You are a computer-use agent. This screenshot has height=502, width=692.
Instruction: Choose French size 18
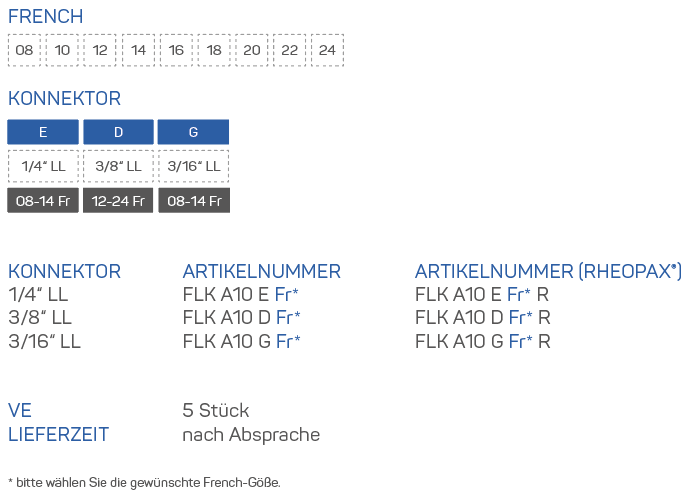coord(214,51)
